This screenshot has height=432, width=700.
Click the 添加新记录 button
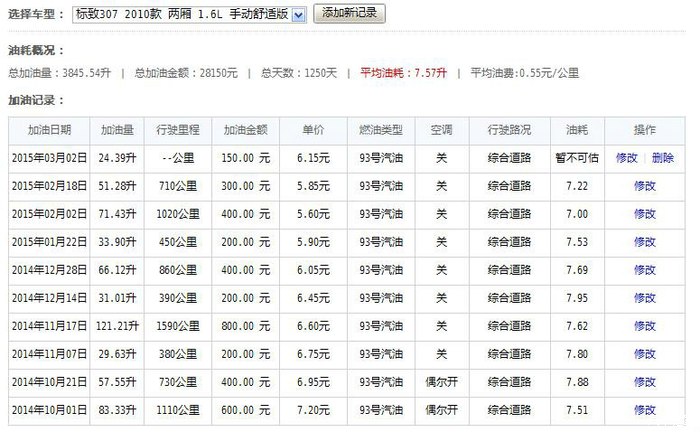(x=349, y=15)
